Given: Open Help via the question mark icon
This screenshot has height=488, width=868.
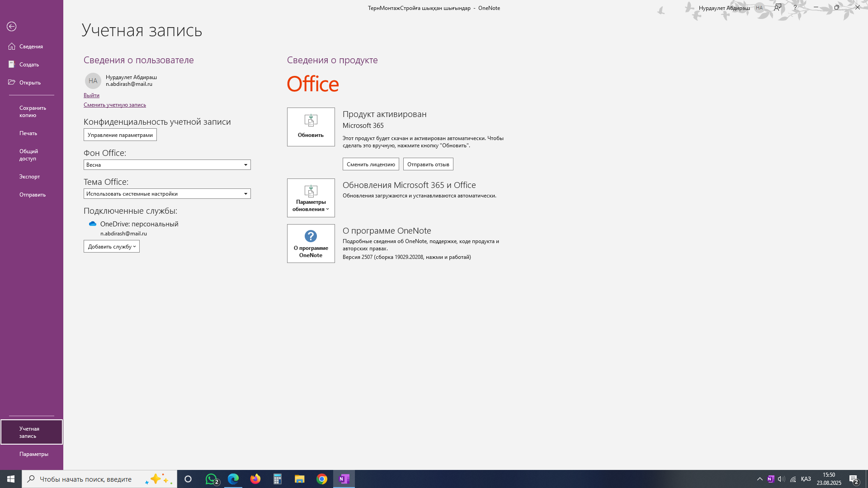Looking at the screenshot, I should [795, 8].
